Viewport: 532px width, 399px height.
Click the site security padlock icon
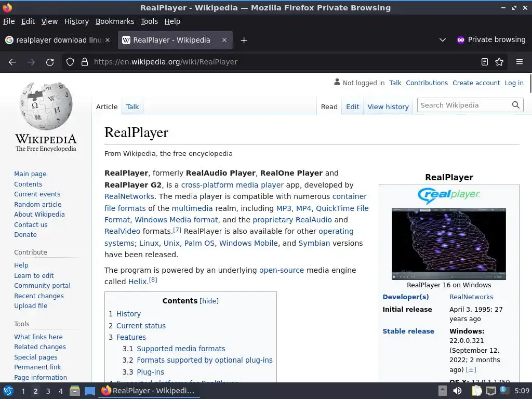[85, 62]
